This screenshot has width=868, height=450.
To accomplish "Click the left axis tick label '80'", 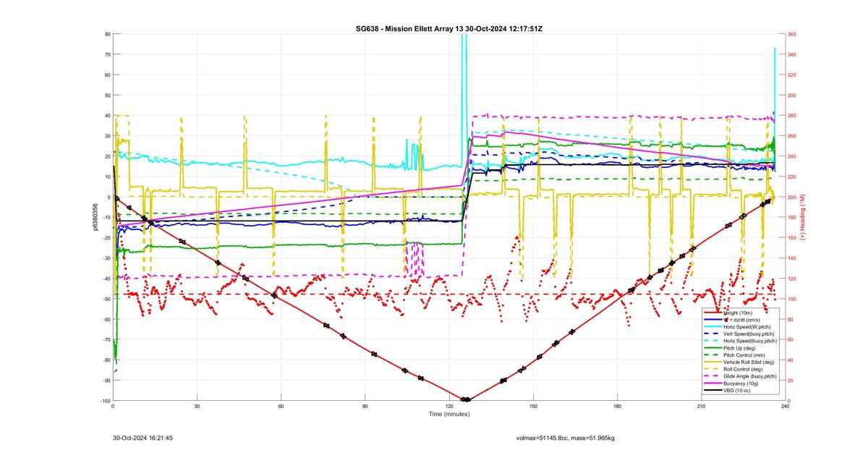I will 107,34.
